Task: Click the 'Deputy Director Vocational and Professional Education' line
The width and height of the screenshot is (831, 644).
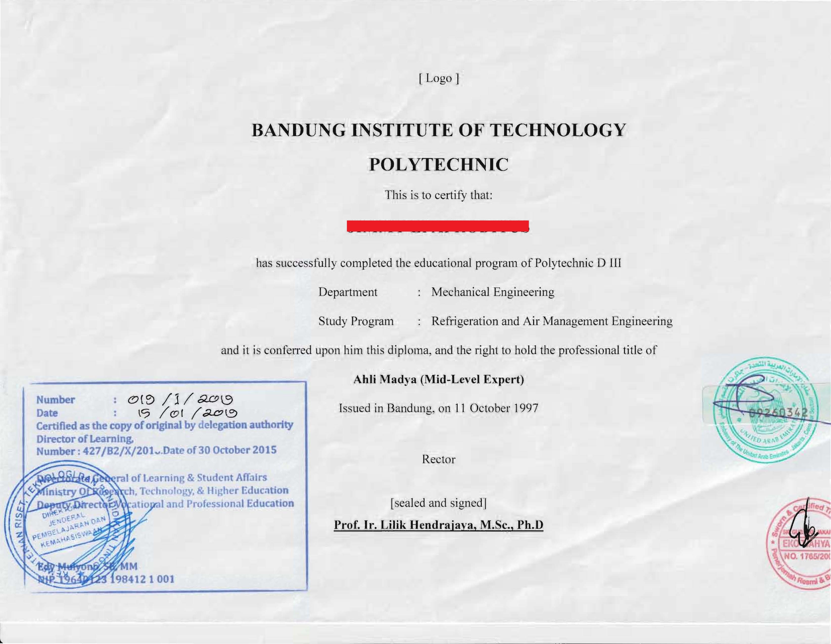Action: tap(165, 504)
